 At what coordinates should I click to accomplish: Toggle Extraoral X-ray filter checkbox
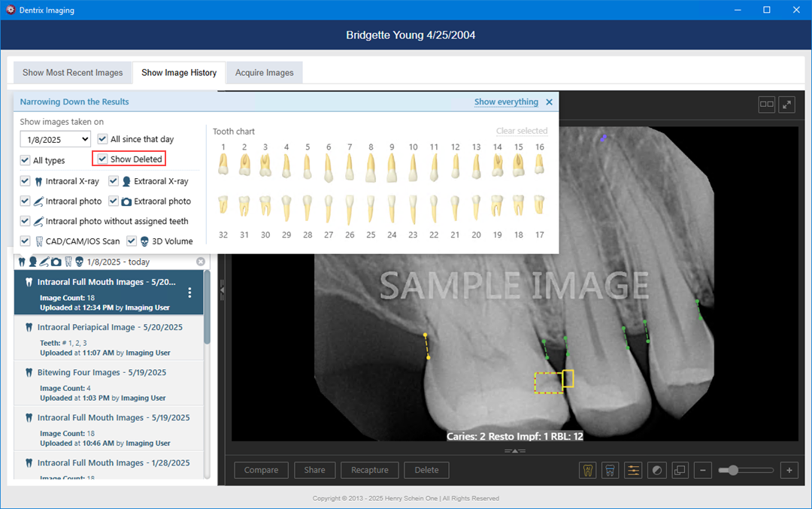point(114,181)
